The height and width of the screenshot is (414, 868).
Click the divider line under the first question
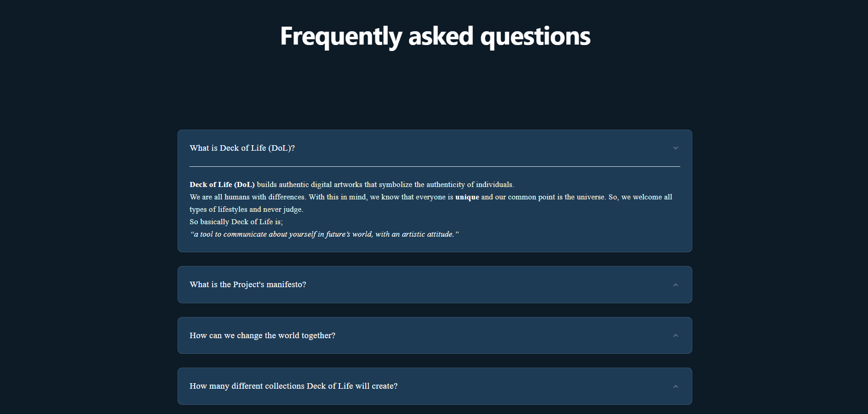pos(435,166)
